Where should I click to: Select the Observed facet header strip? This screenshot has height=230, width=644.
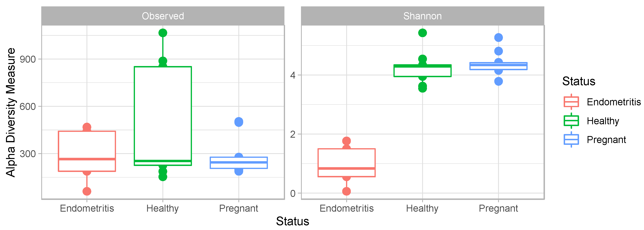click(163, 16)
